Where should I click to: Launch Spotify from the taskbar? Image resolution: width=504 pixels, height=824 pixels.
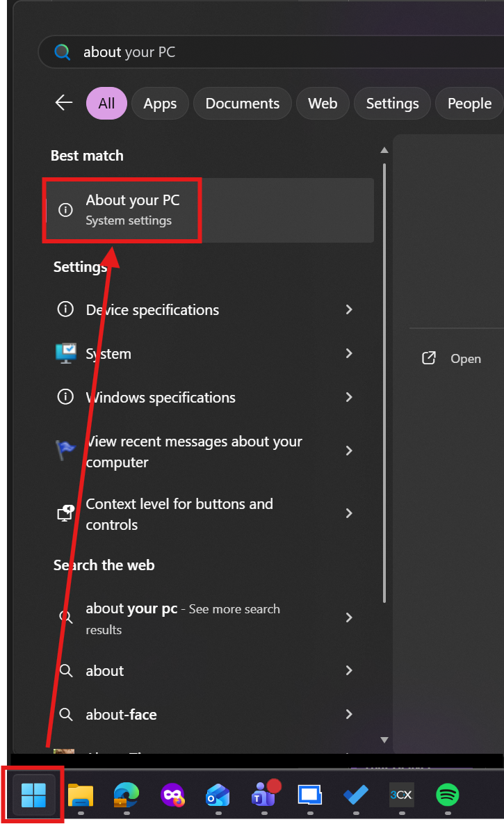coord(448,795)
